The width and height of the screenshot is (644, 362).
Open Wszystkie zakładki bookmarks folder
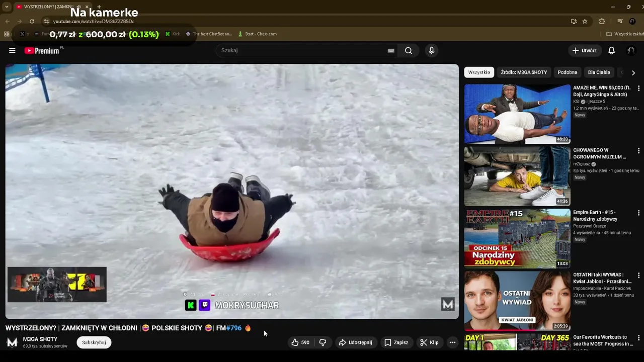(x=624, y=34)
